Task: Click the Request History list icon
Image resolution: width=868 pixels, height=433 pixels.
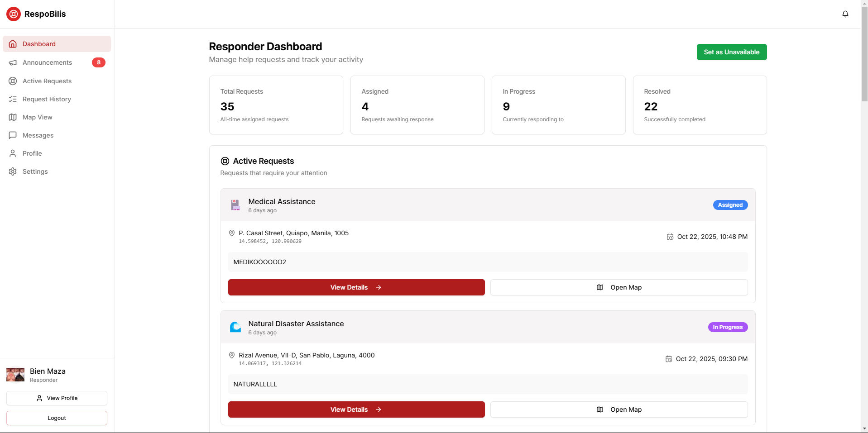Action: (x=13, y=99)
